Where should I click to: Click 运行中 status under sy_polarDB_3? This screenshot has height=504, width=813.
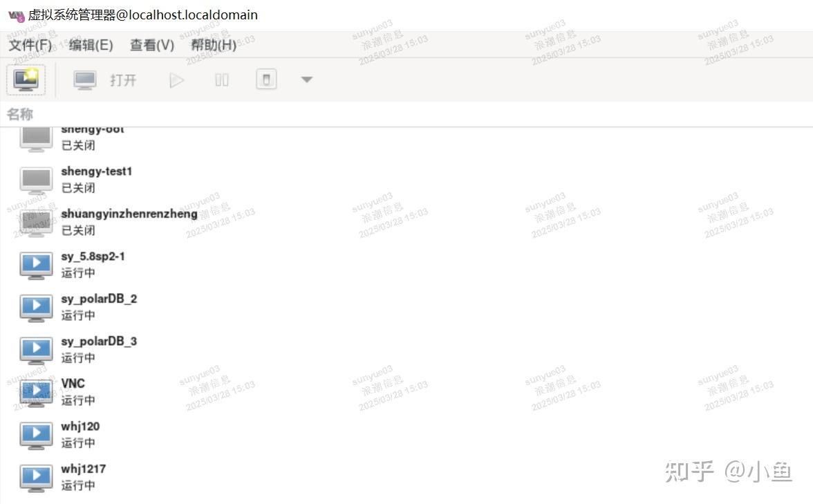click(78, 358)
